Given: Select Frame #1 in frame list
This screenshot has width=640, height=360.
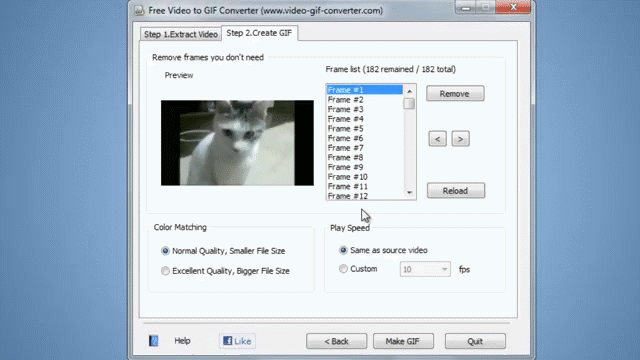Looking at the screenshot, I should point(365,90).
